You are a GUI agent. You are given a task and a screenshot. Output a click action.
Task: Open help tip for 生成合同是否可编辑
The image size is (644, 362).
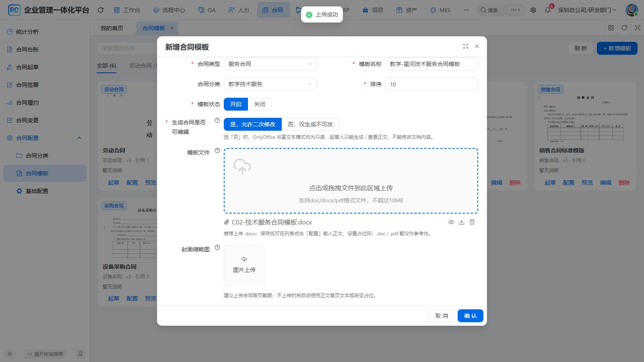[x=217, y=120]
